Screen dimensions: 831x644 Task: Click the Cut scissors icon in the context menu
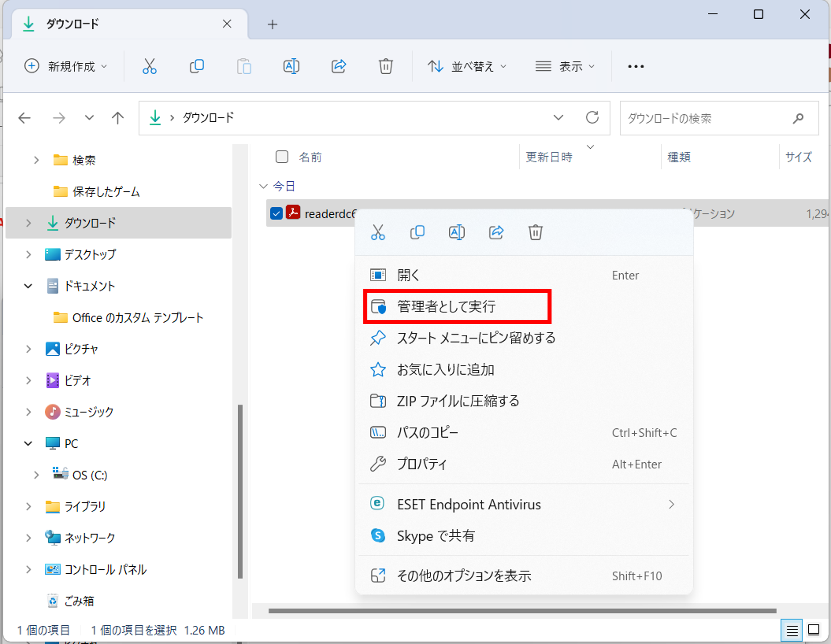378,232
